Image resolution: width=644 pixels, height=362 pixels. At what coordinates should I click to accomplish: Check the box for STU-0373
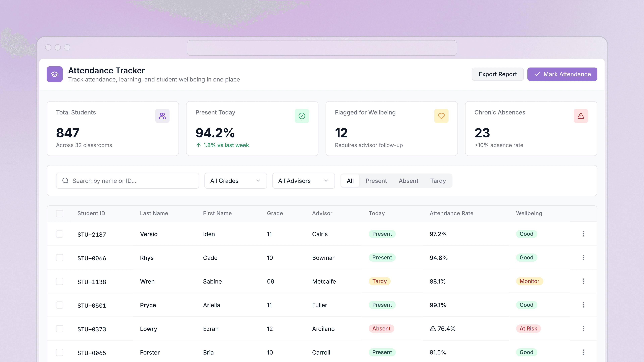60,329
